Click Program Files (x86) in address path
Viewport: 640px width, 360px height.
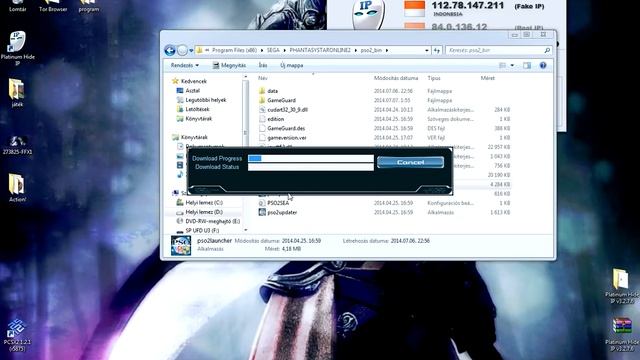tap(234, 50)
